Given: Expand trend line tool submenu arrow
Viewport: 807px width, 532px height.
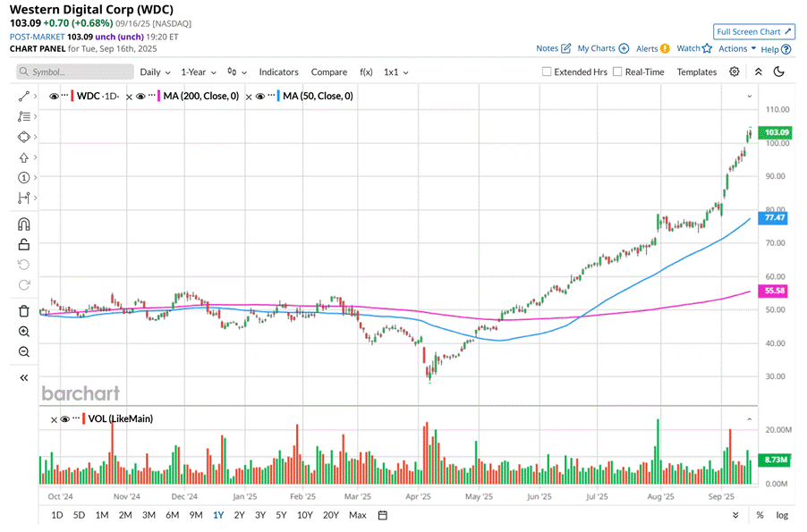Looking at the screenshot, I should [x=35, y=97].
